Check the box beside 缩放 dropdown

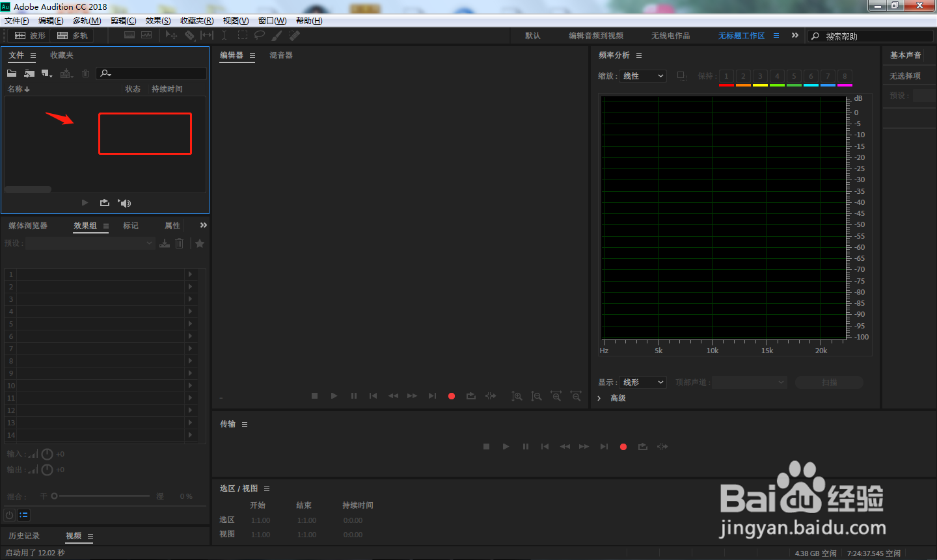coord(681,75)
